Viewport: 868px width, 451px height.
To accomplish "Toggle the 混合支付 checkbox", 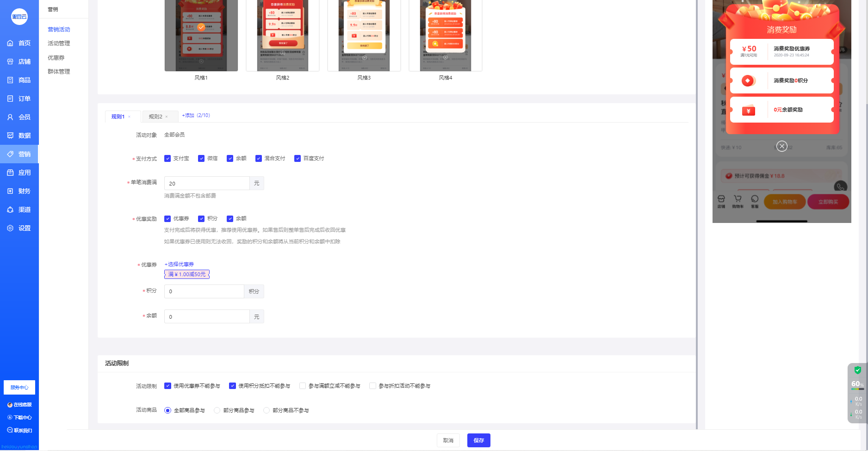I will tap(259, 159).
